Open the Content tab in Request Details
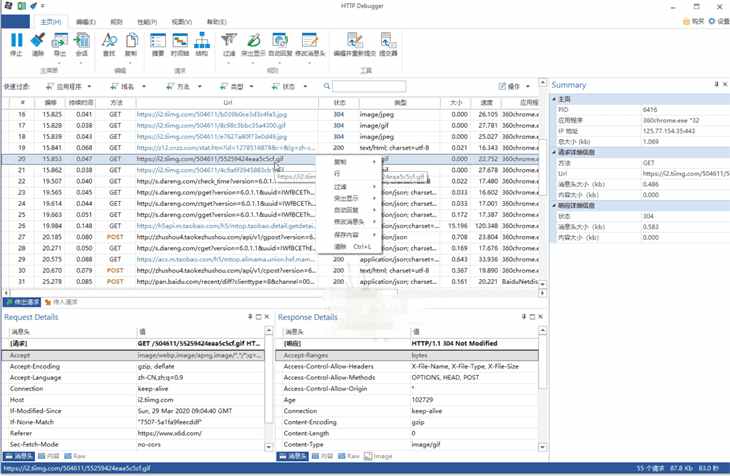 pos(49,456)
